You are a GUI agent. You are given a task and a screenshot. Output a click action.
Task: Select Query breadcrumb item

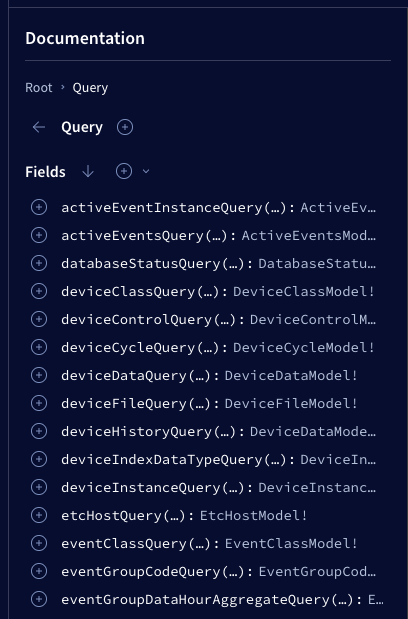(90, 88)
